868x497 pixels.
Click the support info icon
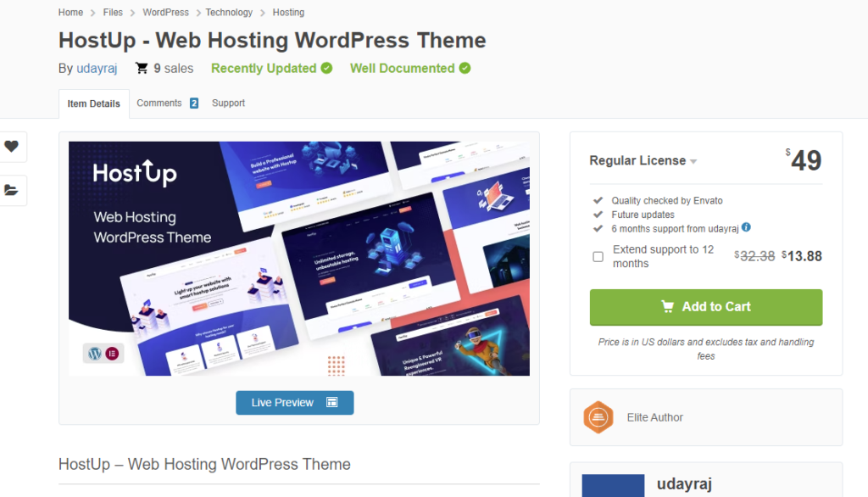746,227
